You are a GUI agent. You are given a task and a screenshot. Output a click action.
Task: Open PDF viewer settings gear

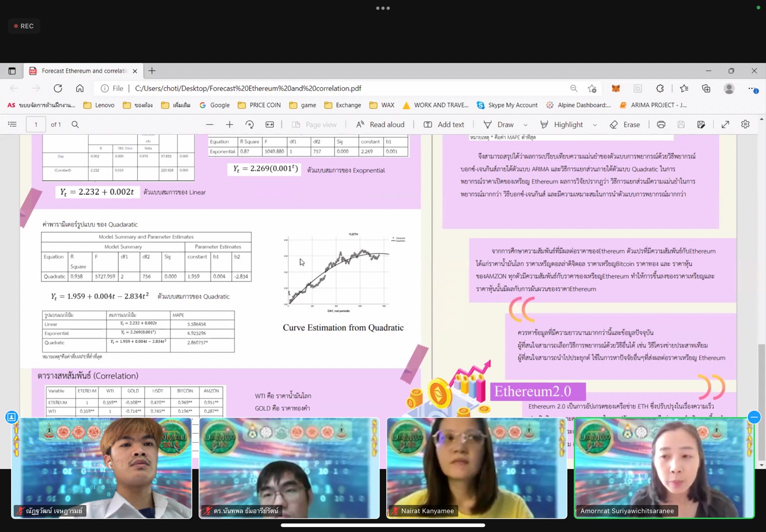pos(746,125)
